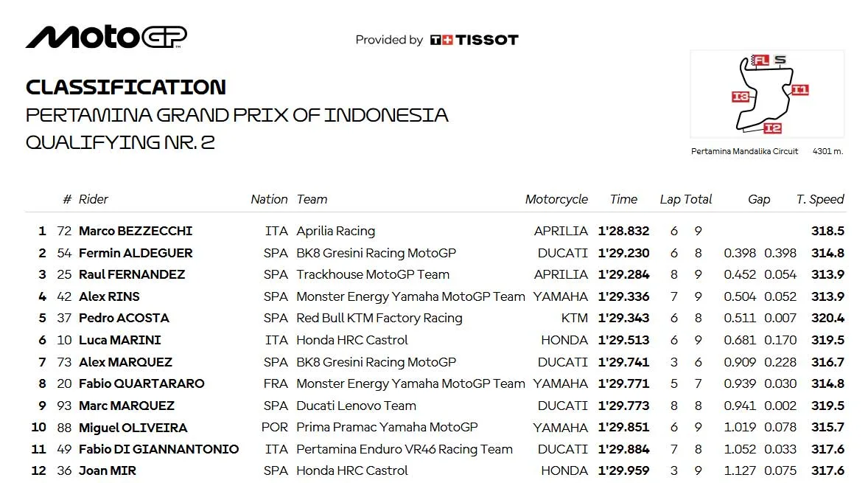Click the I2 sector marker on circuit map
The width and height of the screenshot is (868, 483).
pyautogui.click(x=771, y=128)
